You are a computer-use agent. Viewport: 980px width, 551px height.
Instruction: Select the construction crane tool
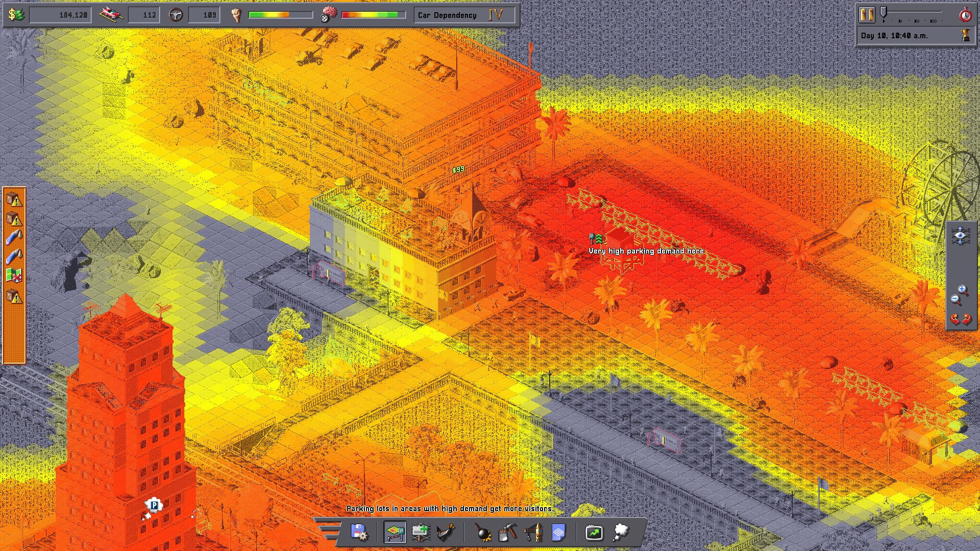(534, 532)
